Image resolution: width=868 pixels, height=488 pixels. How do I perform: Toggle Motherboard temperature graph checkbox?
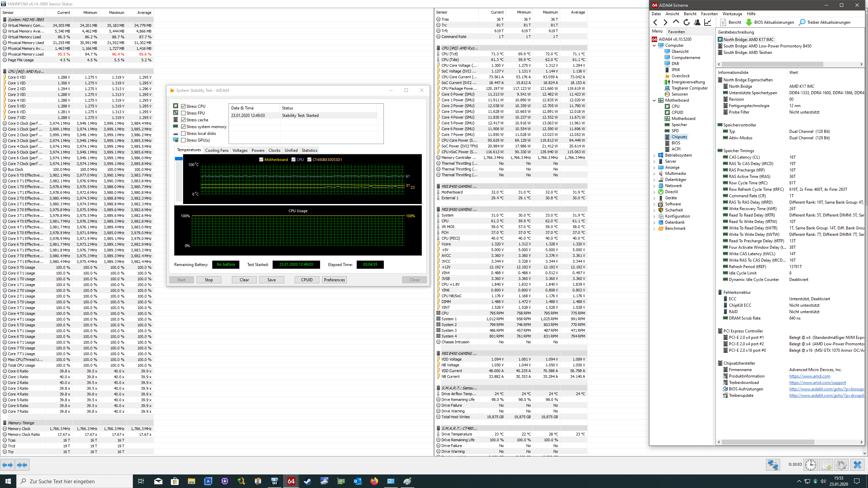tap(261, 160)
